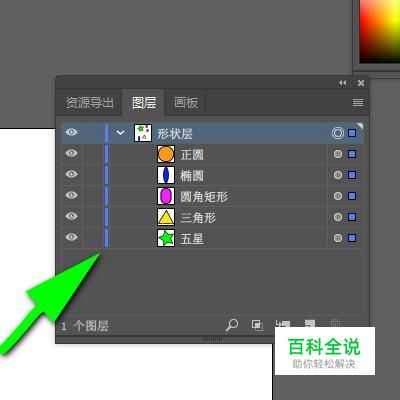Click target circle of 五星 object
400x400 pixels.
coord(338,238)
